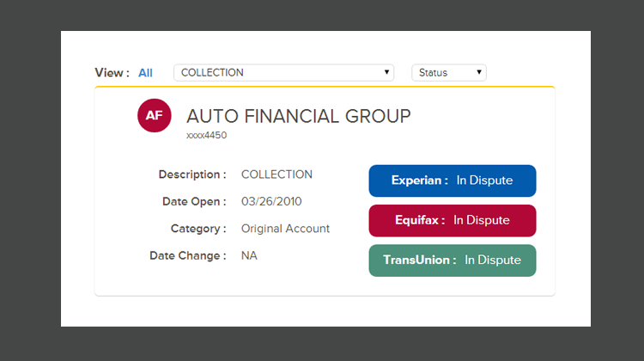This screenshot has width=644, height=361.
Task: Click the arrow on the COLLECTION dropdown
Action: point(386,73)
